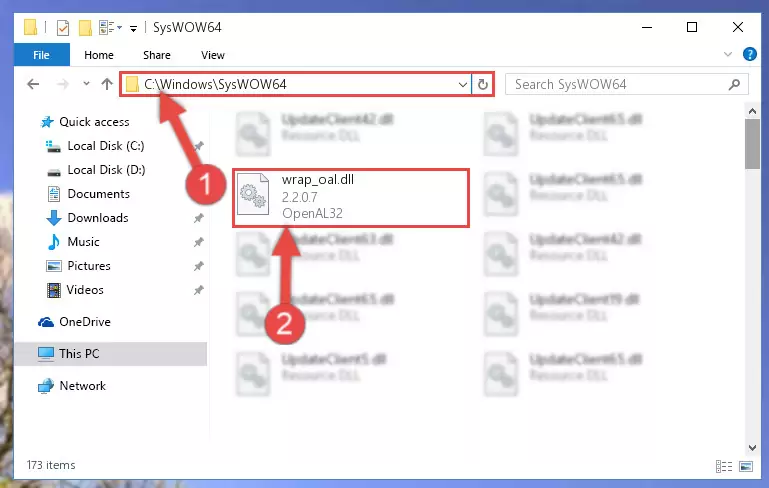Click the vertical scrollbar thumb
Viewport: 769px width, 488px height.
pos(752,144)
